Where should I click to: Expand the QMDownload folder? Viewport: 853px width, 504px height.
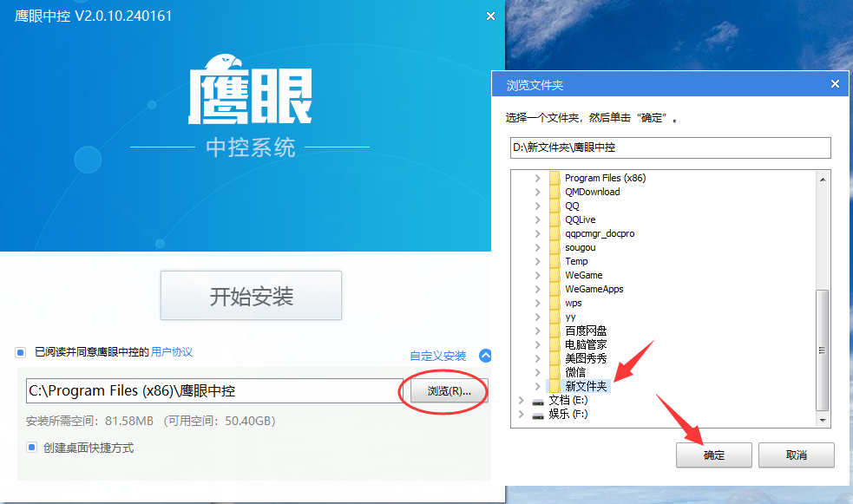click(537, 192)
